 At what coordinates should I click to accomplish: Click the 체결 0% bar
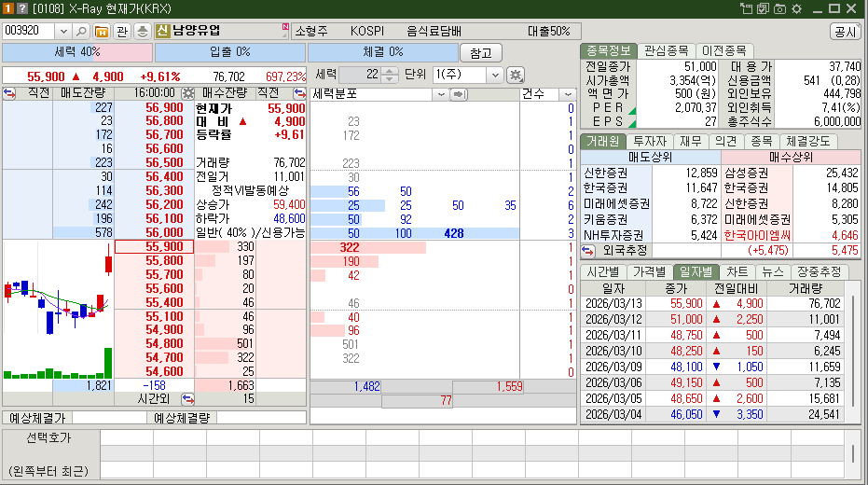[383, 52]
